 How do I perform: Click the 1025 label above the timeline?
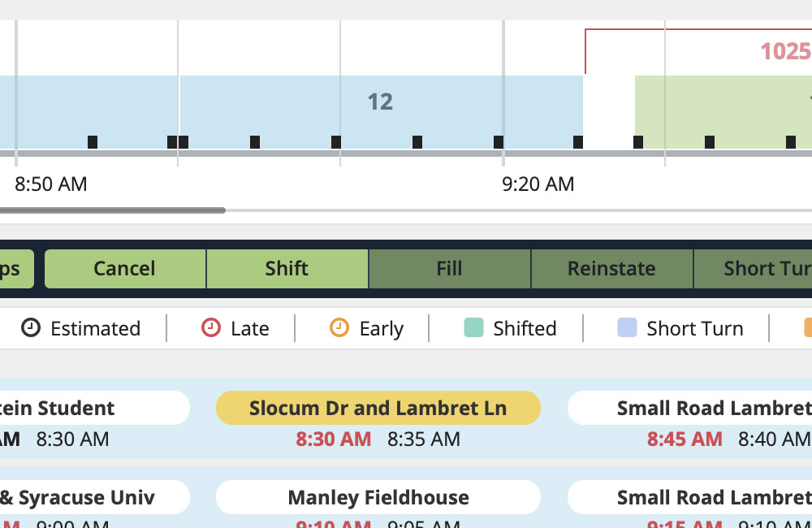click(x=784, y=52)
